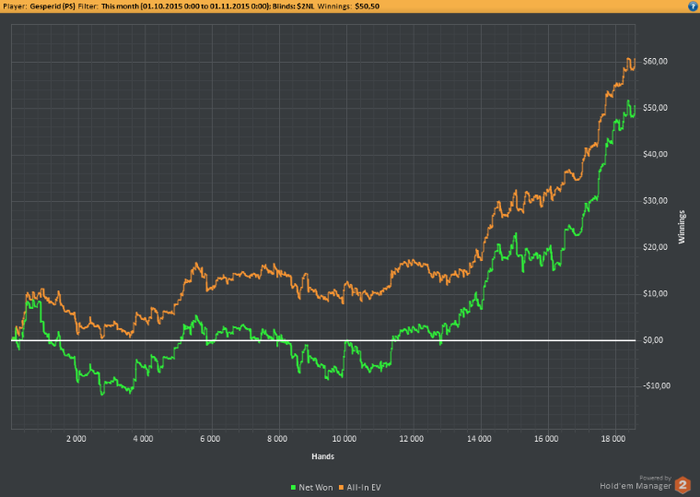Toggle the All-In EV legend label
700x497 pixels.
tap(364, 488)
